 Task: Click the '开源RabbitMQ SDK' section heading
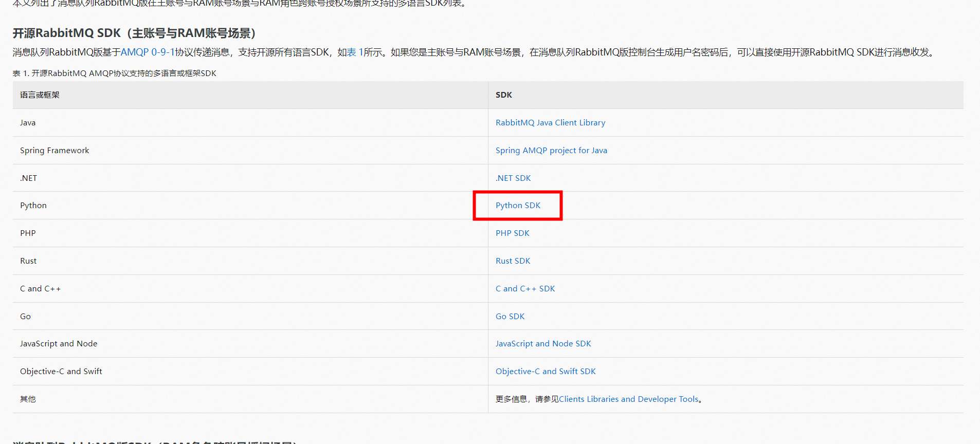(x=134, y=33)
